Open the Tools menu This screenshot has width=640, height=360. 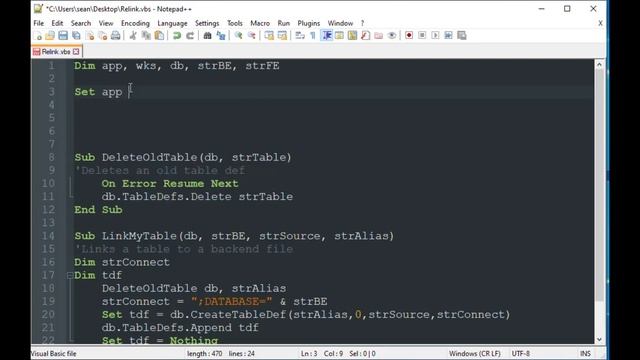point(235,23)
